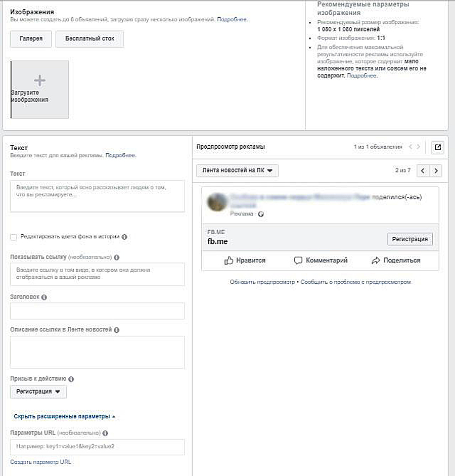
Task: Click info icon beside Призыв к действию
Action: click(x=71, y=379)
